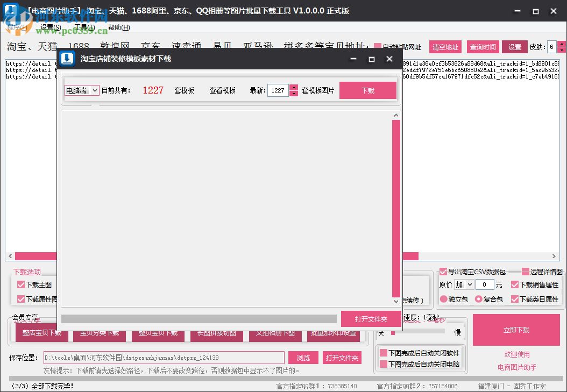Click the 立即下载 download button

516,330
